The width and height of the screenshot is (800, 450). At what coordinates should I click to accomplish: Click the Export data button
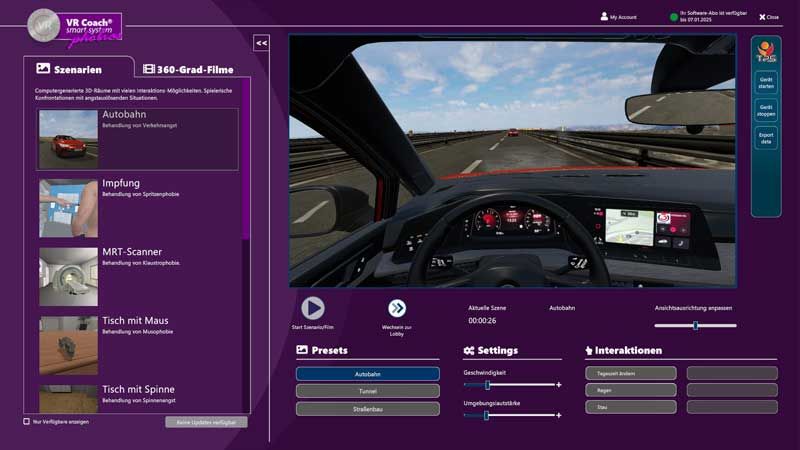coord(766,138)
